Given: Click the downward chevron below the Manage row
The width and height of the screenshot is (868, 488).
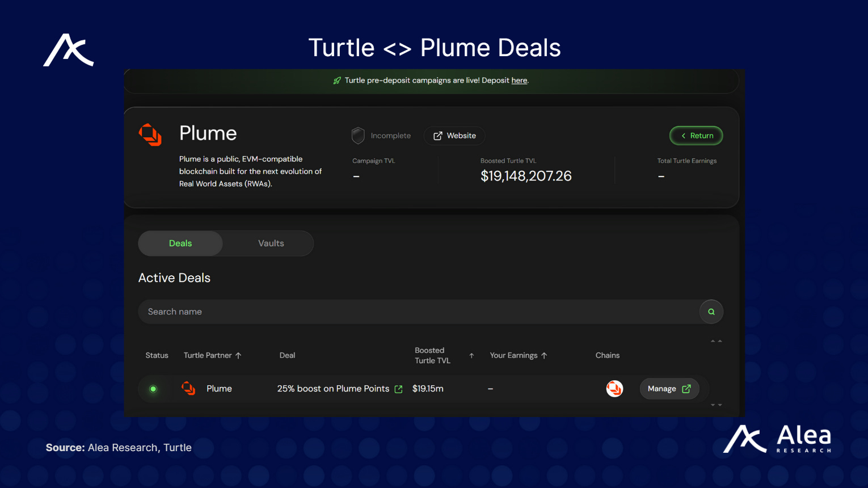Looking at the screenshot, I should click(716, 405).
